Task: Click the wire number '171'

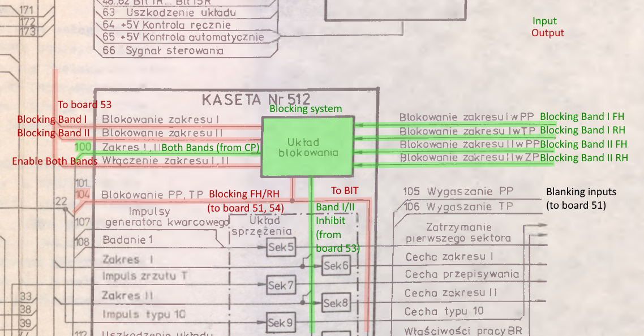Action: (27, 10)
